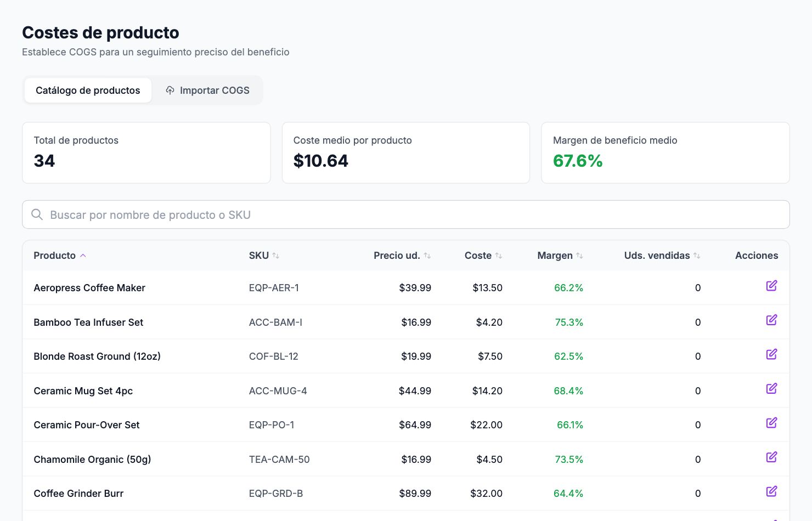Viewport: 812px width, 521px height.
Task: Edit the Ceramic Mug Set 4pc row
Action: [771, 388]
